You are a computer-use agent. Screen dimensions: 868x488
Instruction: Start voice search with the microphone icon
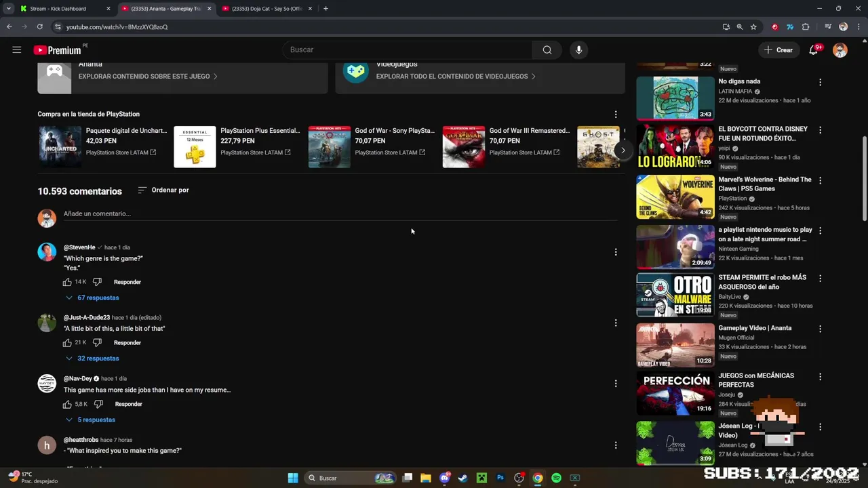click(x=578, y=49)
